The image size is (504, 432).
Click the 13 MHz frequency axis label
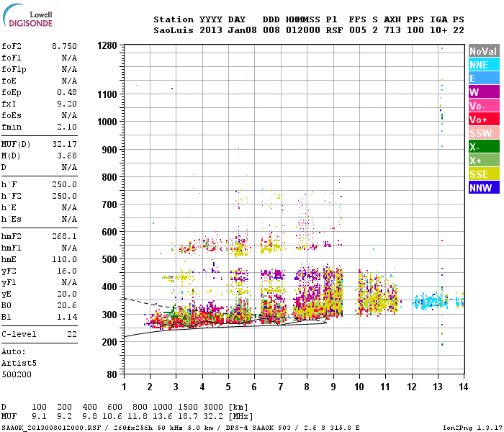[438, 387]
